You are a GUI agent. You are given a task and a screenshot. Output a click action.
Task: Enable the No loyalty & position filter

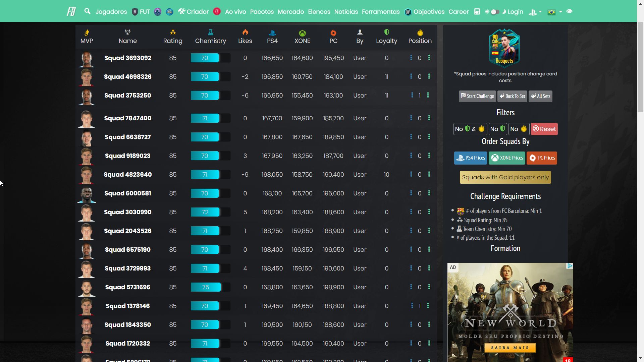pyautogui.click(x=470, y=129)
